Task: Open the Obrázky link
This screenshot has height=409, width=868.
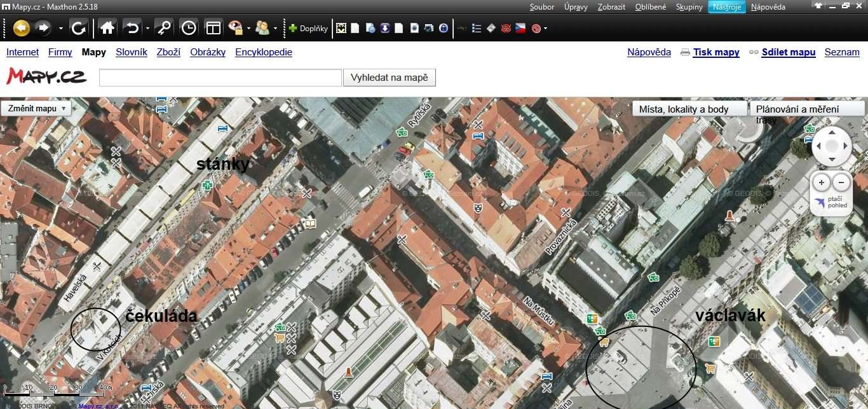Action: click(208, 52)
